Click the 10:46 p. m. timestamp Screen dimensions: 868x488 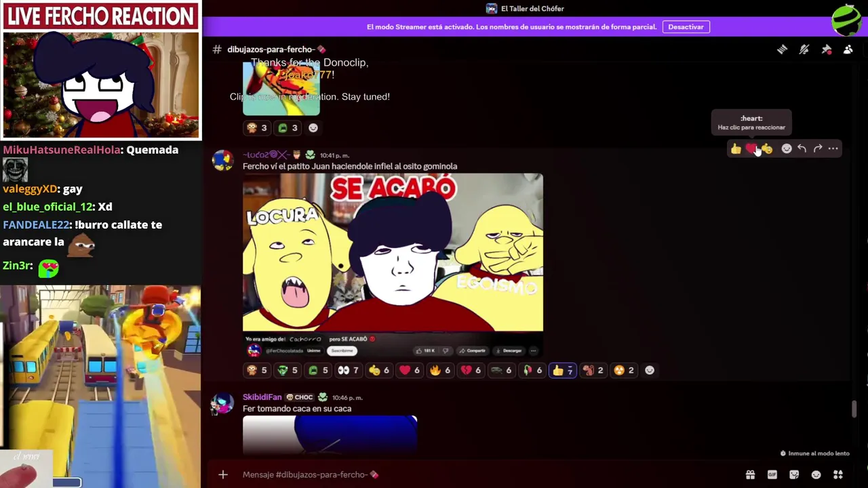click(x=347, y=398)
